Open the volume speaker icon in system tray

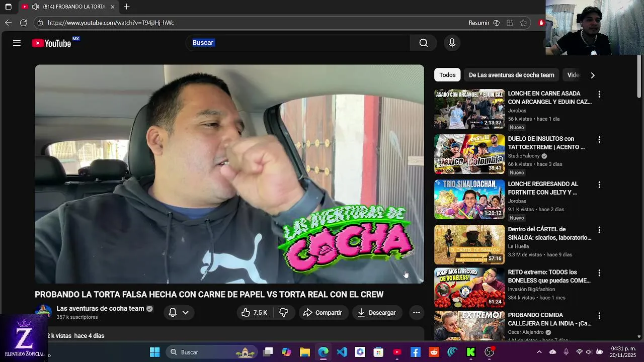tap(588, 352)
